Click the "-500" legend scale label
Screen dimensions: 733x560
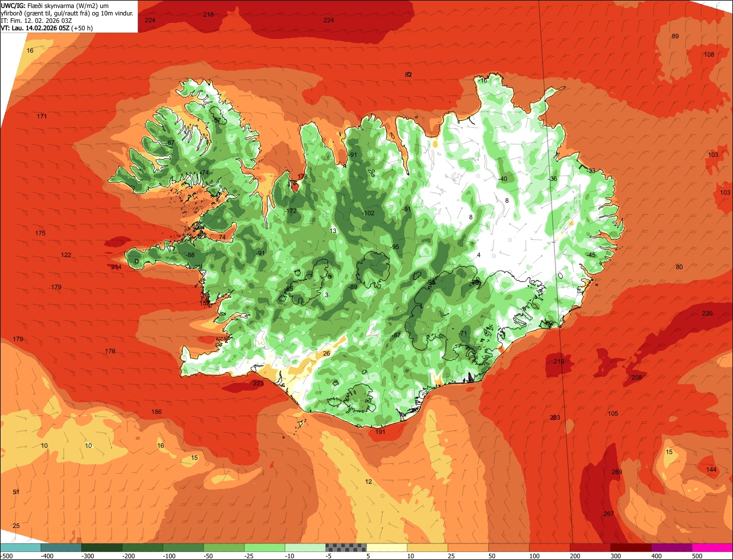click(x=6, y=556)
